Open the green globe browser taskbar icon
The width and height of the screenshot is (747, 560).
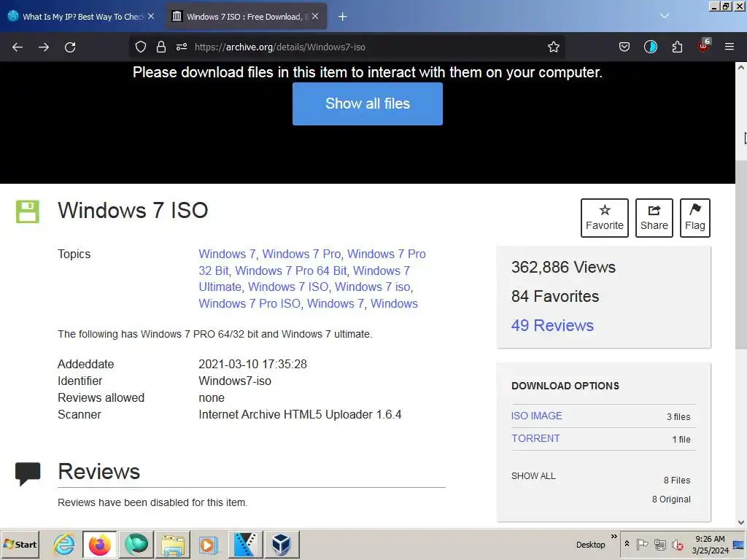click(136, 544)
